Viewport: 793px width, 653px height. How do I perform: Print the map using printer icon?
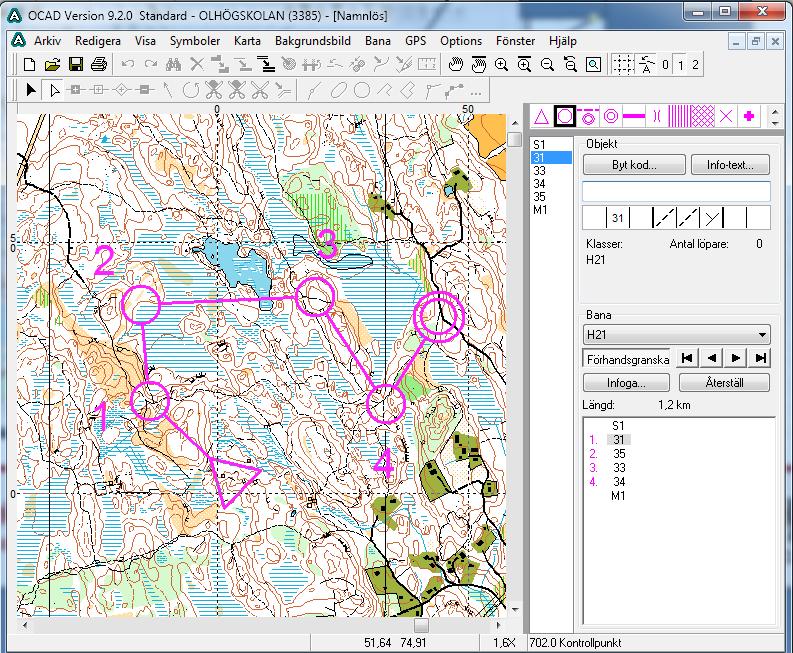pyautogui.click(x=99, y=65)
